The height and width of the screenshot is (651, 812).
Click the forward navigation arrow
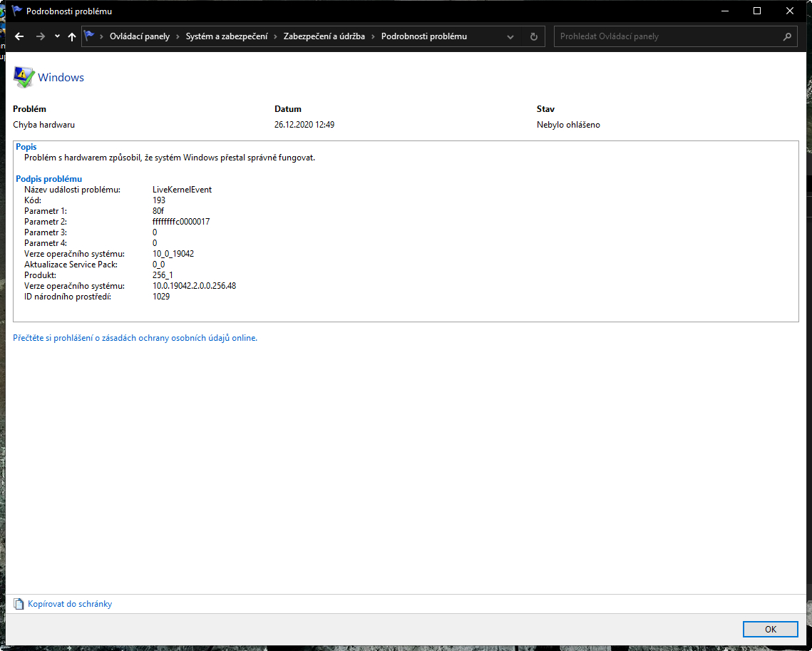click(x=41, y=36)
